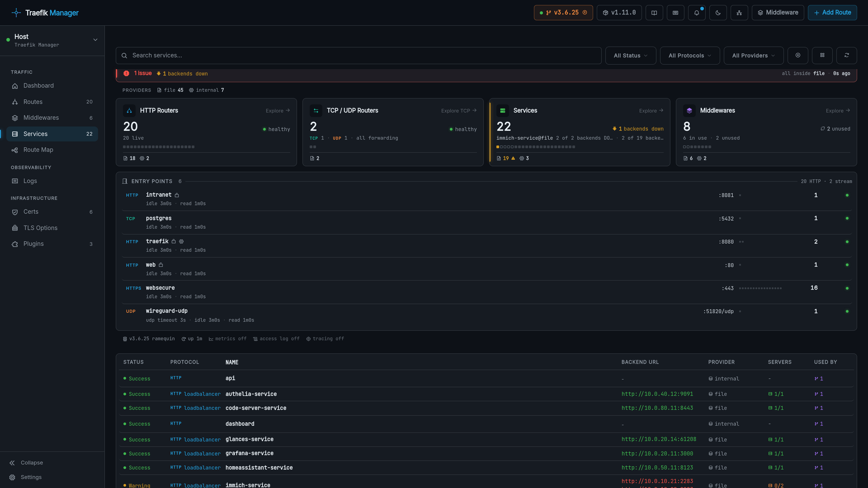Select Services in the sidebar
This screenshot has width=868, height=488.
click(x=52, y=134)
